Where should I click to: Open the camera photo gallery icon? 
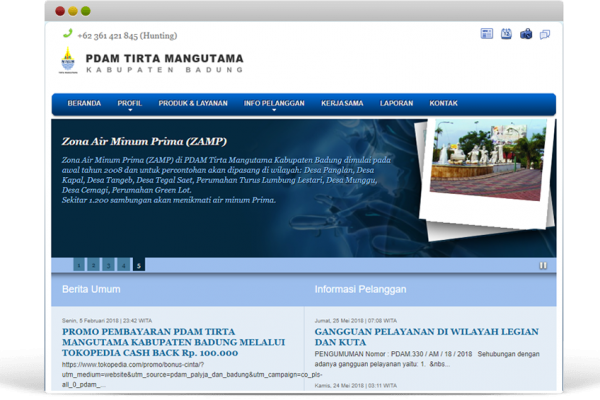526,34
